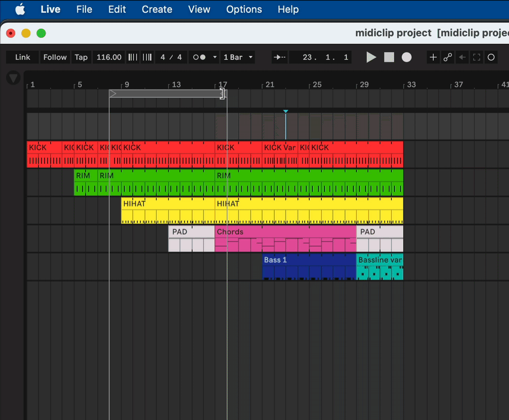The height and width of the screenshot is (420, 509).
Task: Expand the triangle unfold button left of ruler
Action: pyautogui.click(x=13, y=78)
